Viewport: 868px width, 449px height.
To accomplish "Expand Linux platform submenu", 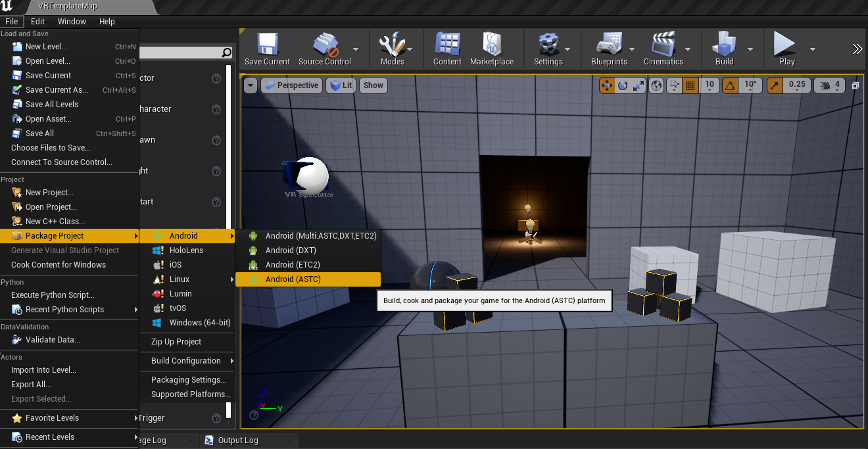I will click(187, 279).
